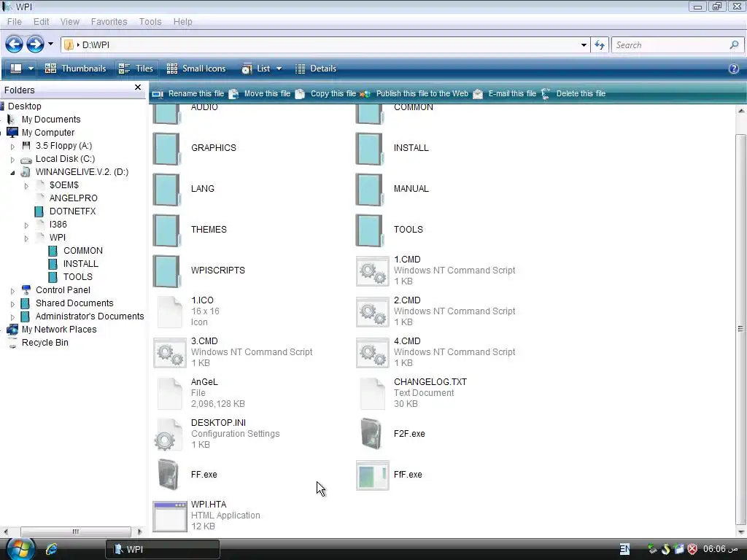This screenshot has height=560, width=747.
Task: Open the Windows Start orb
Action: (20, 548)
